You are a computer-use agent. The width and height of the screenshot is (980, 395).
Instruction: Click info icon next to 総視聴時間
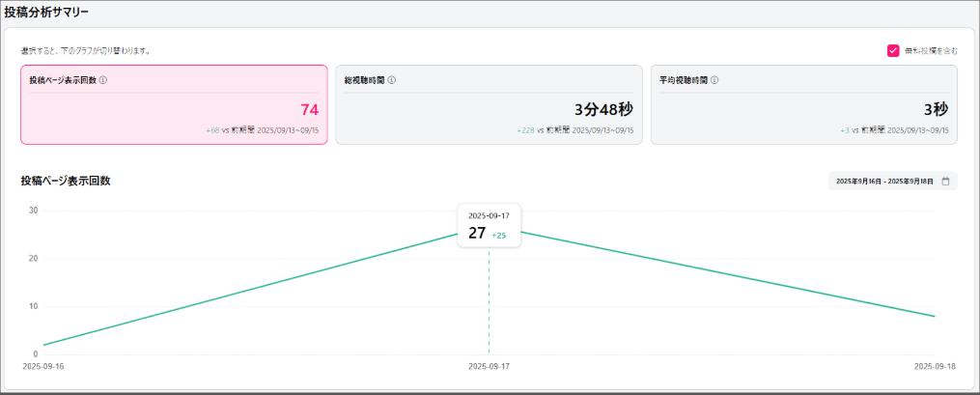point(391,80)
